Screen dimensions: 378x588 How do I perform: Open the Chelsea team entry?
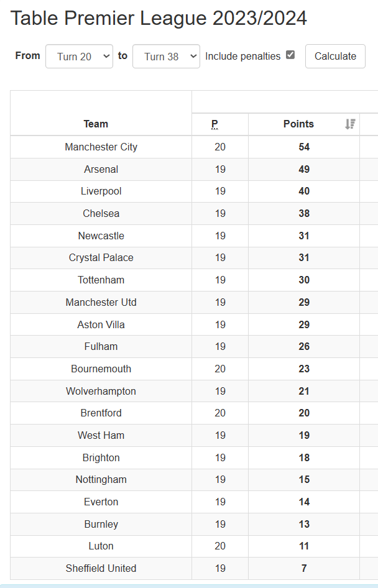[x=101, y=213]
